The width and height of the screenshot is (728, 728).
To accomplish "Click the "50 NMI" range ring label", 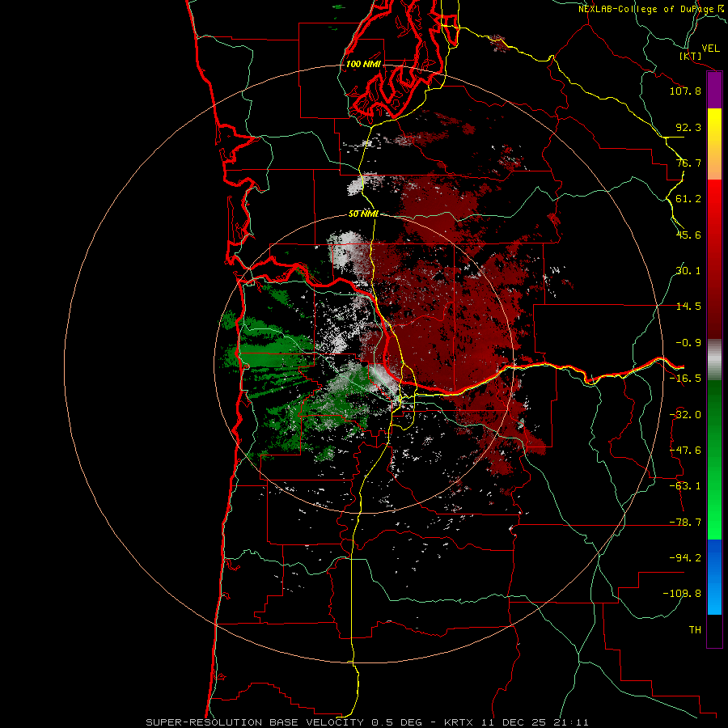I will [x=363, y=214].
